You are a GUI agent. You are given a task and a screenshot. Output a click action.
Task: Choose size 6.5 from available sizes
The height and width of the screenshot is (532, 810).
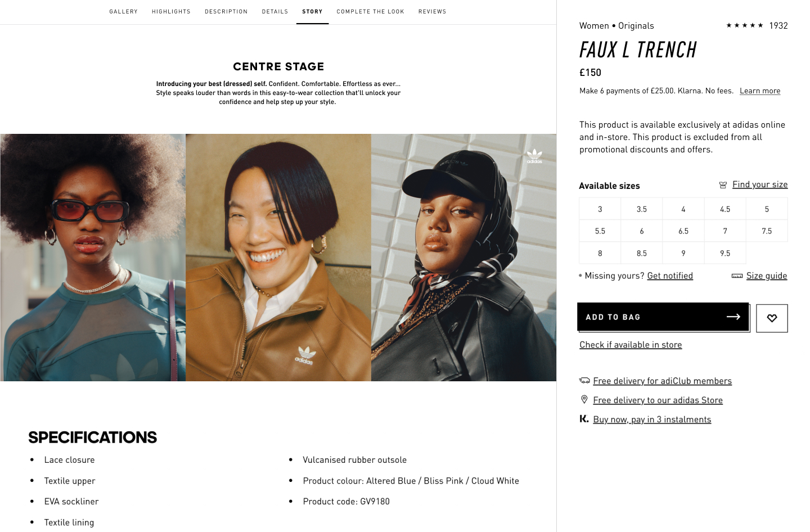(683, 231)
